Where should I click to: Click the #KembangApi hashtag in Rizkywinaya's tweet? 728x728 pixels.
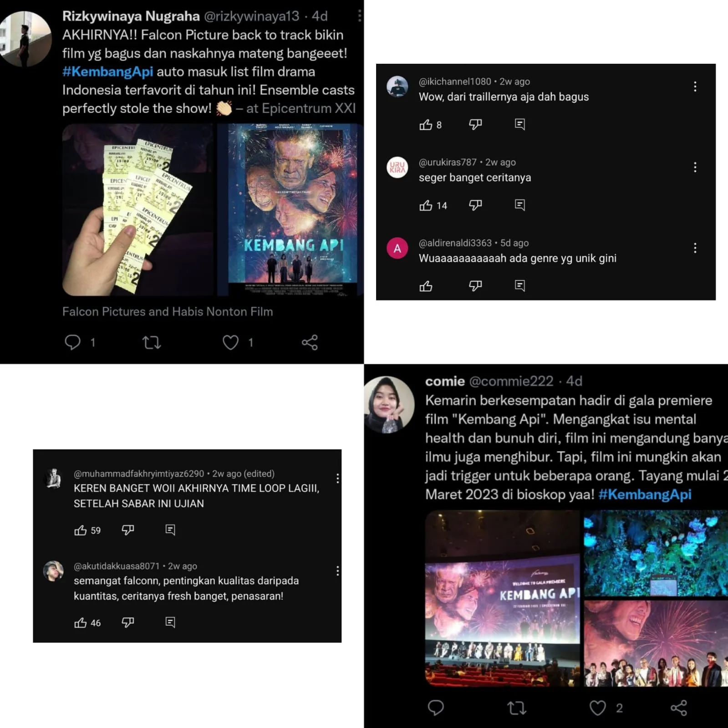coord(107,72)
